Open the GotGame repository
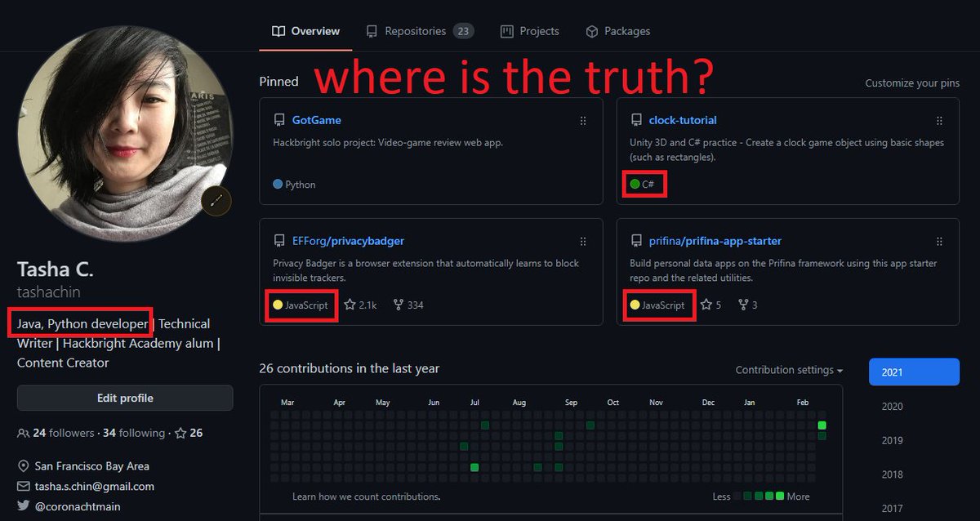 tap(317, 120)
